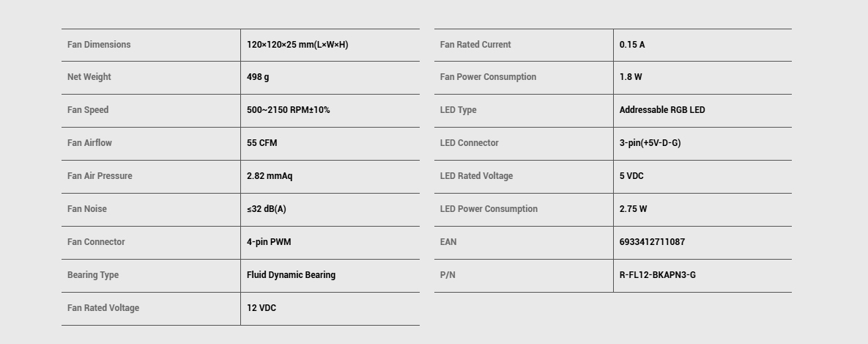Select the 3-pin(+5V-D-G) LED connector value
The image size is (868, 344).
pyautogui.click(x=650, y=143)
